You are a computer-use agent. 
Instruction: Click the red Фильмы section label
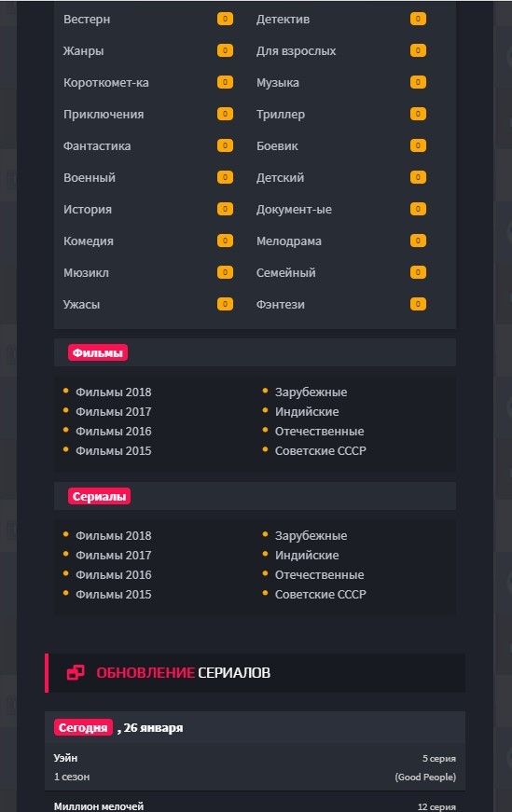point(97,352)
